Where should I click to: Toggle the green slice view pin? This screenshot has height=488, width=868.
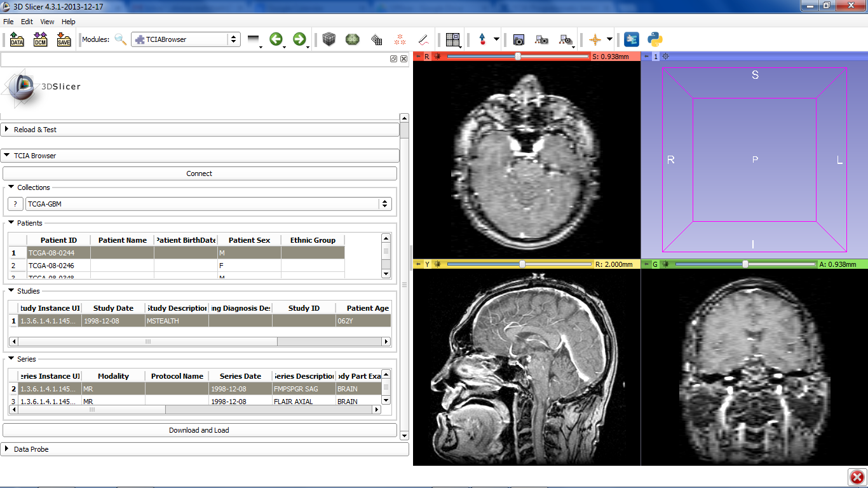[x=646, y=264]
